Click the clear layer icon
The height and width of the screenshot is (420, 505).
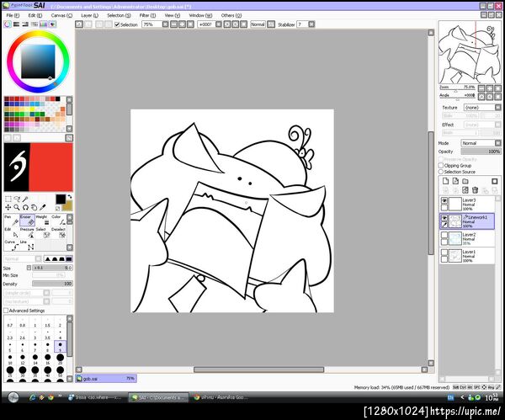point(465,190)
